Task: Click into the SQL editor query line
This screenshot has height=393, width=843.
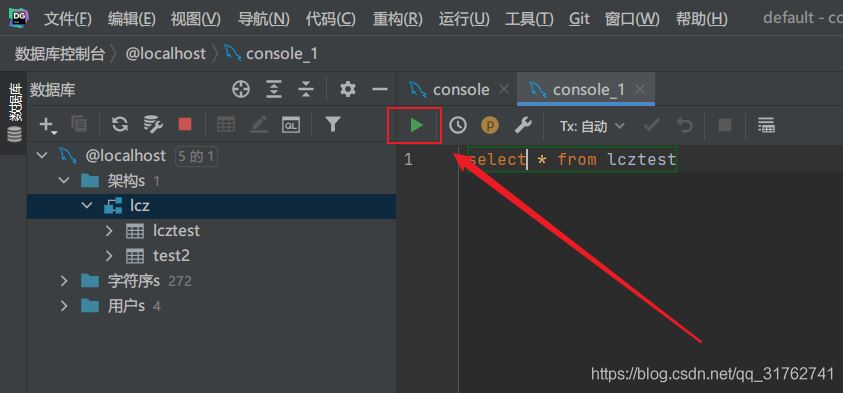Action: 572,160
